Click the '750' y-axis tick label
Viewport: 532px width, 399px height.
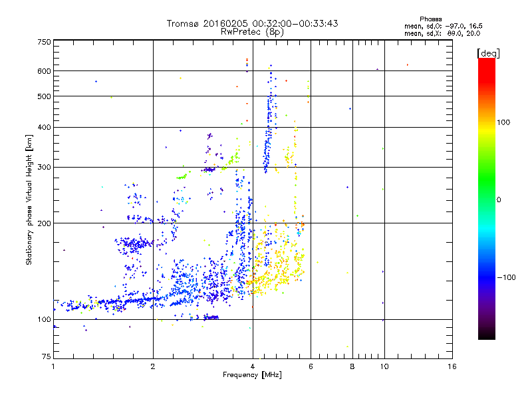coord(44,42)
